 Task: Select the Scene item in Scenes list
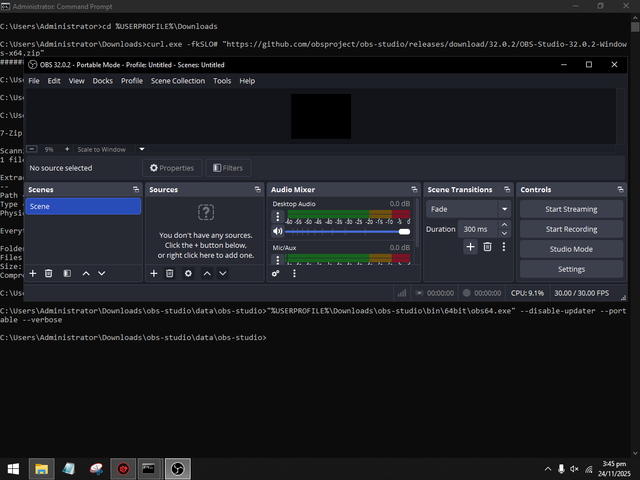(x=83, y=206)
